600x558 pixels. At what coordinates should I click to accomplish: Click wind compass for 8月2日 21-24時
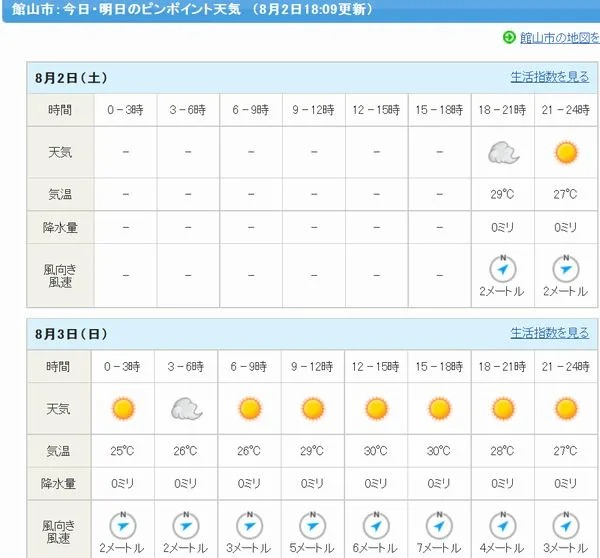click(566, 268)
